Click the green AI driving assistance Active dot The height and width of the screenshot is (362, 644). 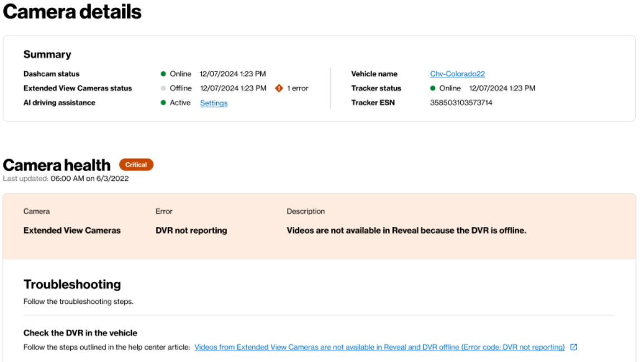[x=163, y=103]
